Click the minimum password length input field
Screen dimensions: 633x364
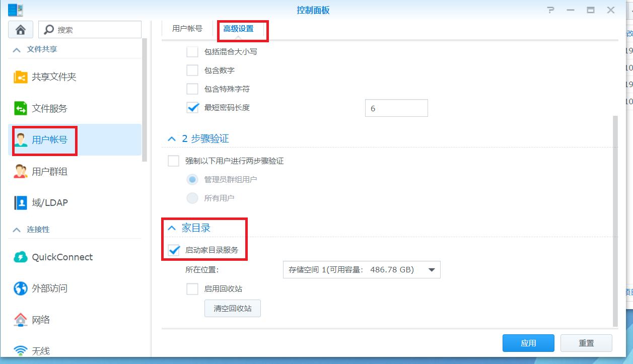pos(396,108)
